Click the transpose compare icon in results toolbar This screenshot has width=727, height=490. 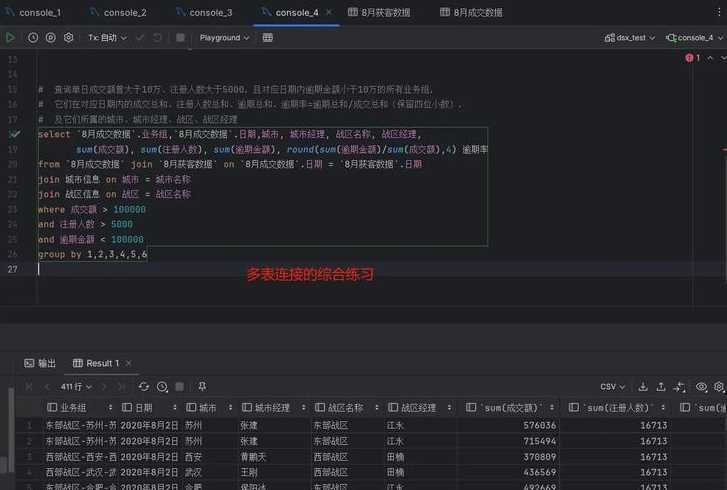(680, 386)
